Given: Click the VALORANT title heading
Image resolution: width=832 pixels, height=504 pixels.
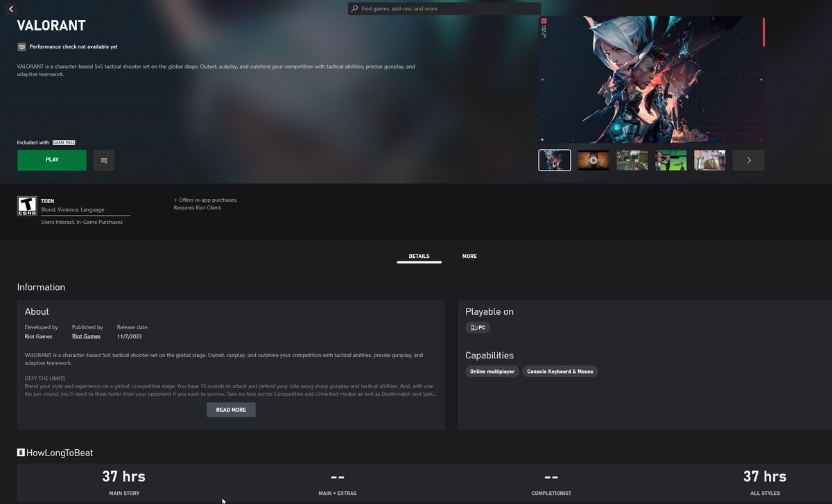Looking at the screenshot, I should click(51, 26).
